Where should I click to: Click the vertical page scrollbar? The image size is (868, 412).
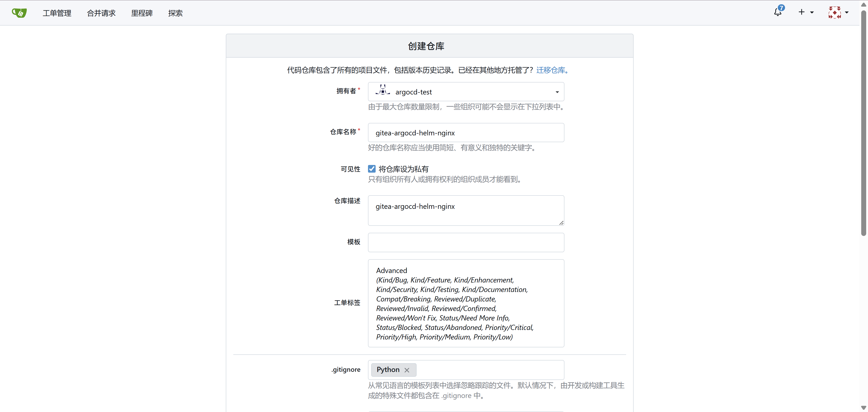863,123
